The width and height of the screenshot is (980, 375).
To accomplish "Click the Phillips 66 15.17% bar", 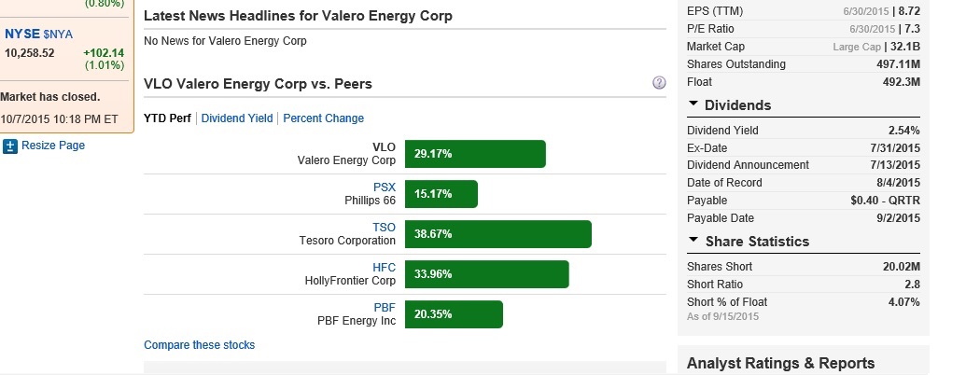I will point(441,194).
